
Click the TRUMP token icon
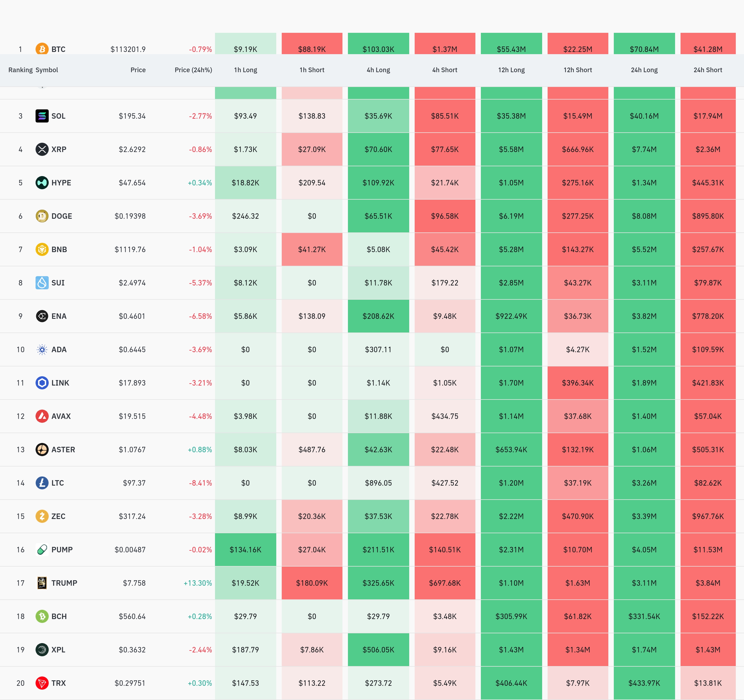point(42,583)
